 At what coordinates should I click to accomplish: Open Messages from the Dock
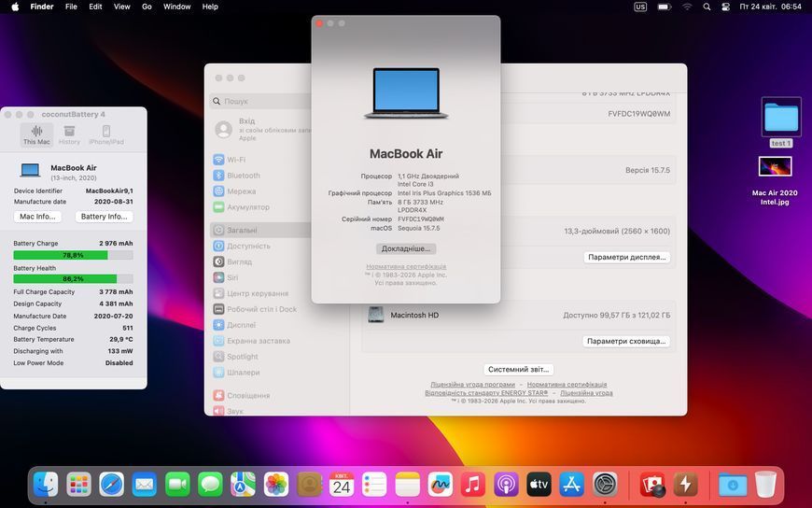[x=210, y=485]
